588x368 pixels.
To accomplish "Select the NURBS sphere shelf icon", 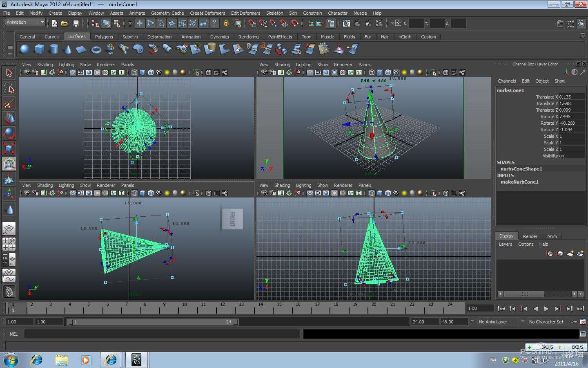I will tap(25, 49).
